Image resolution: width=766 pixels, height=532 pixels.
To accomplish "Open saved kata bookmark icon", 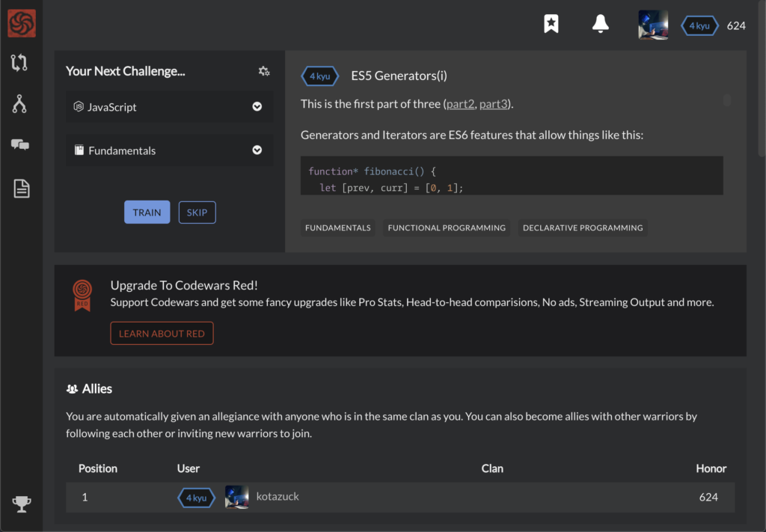I will pos(551,23).
